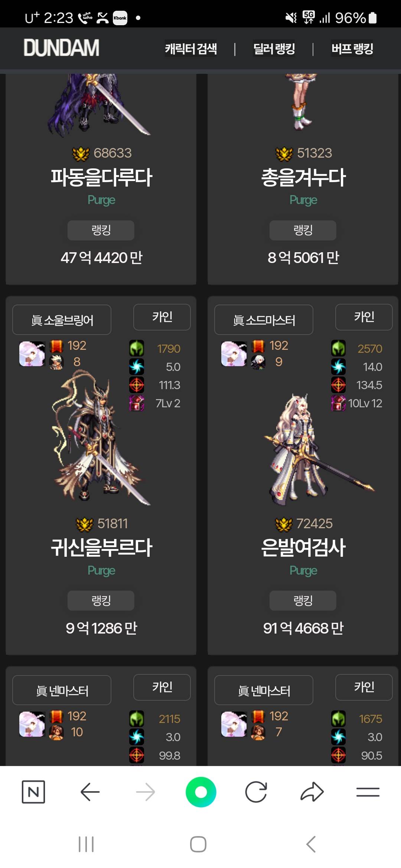
Task: Select the 眞 소울브링어 class tag
Action: click(x=62, y=320)
